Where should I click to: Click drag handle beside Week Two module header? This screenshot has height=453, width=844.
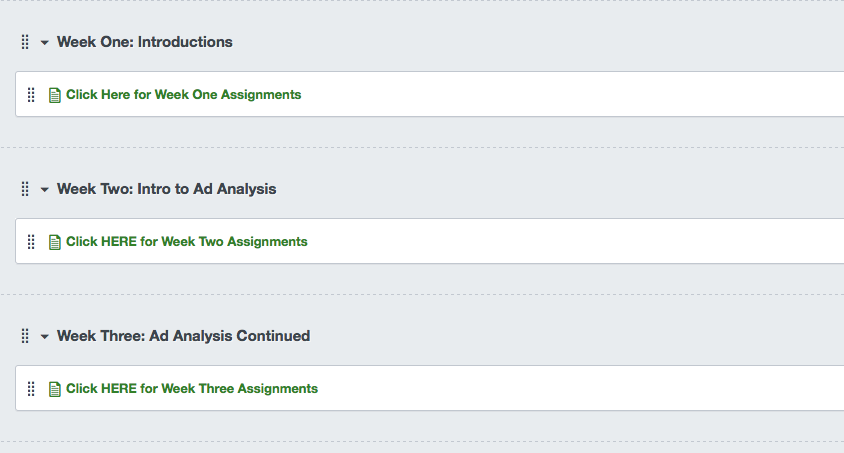click(25, 189)
